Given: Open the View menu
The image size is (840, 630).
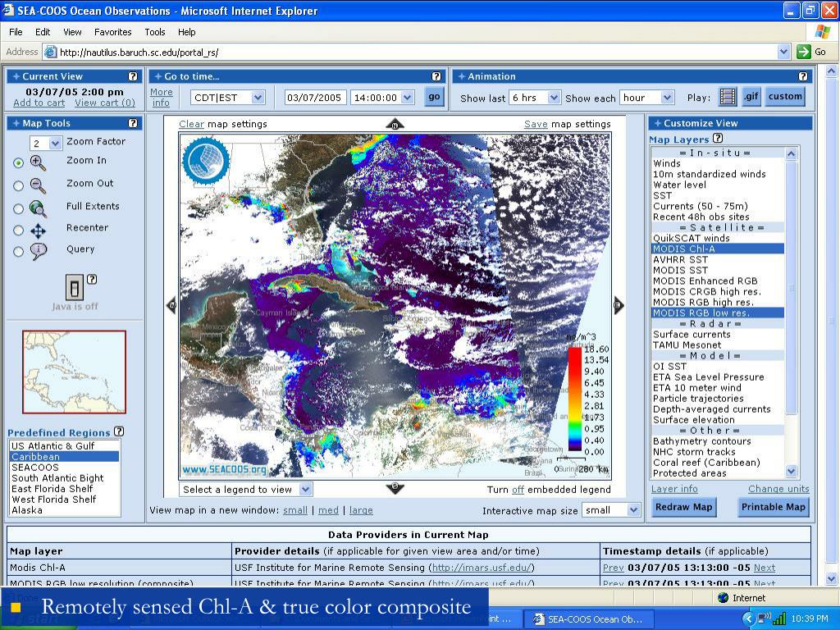Looking at the screenshot, I should 72,32.
